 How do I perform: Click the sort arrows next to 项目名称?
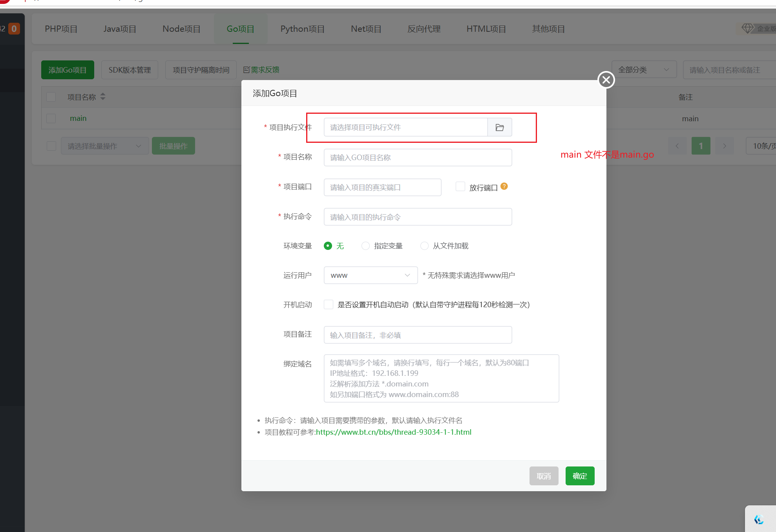103,97
